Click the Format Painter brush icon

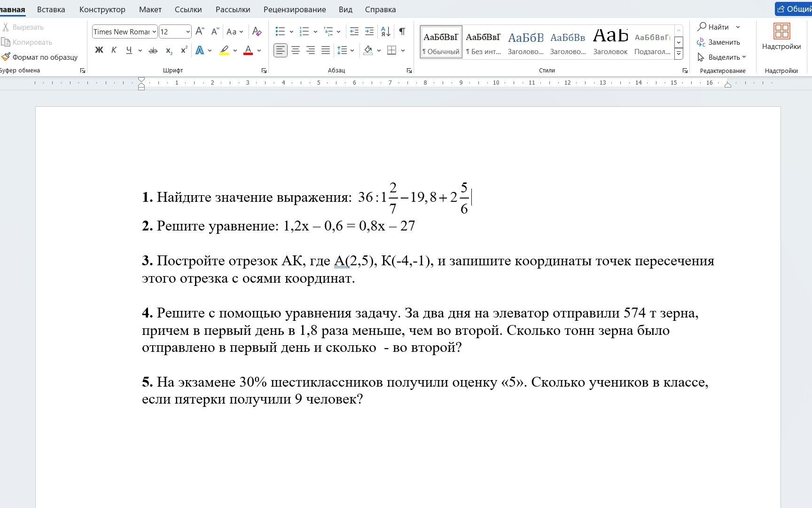[x=6, y=57]
